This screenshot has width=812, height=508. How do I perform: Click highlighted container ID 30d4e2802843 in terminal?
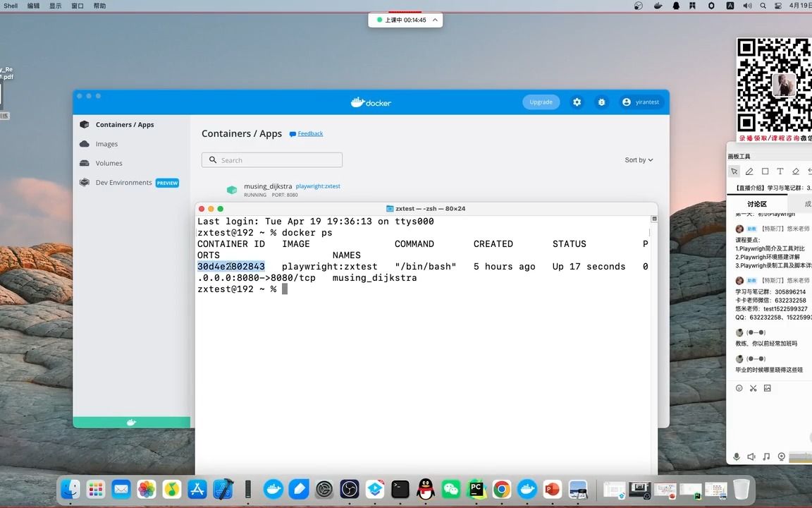click(231, 267)
